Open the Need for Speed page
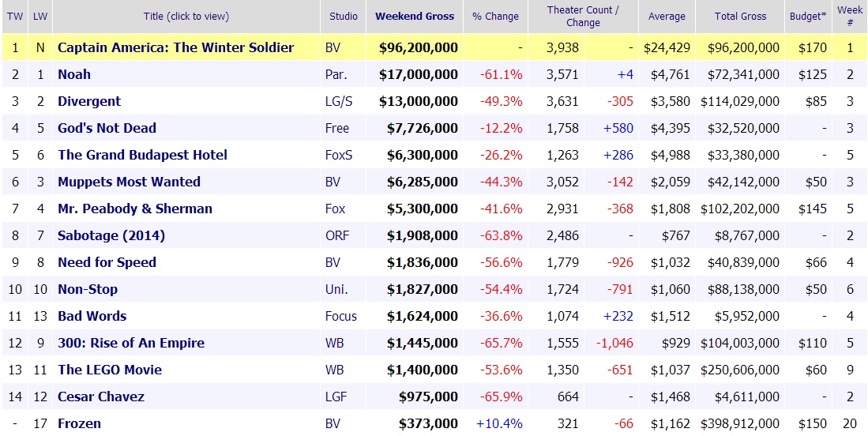 pos(107,262)
